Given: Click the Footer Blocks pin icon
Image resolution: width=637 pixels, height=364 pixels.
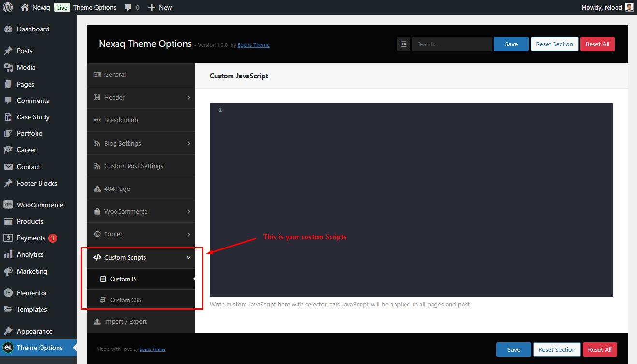Looking at the screenshot, I should pos(8,183).
